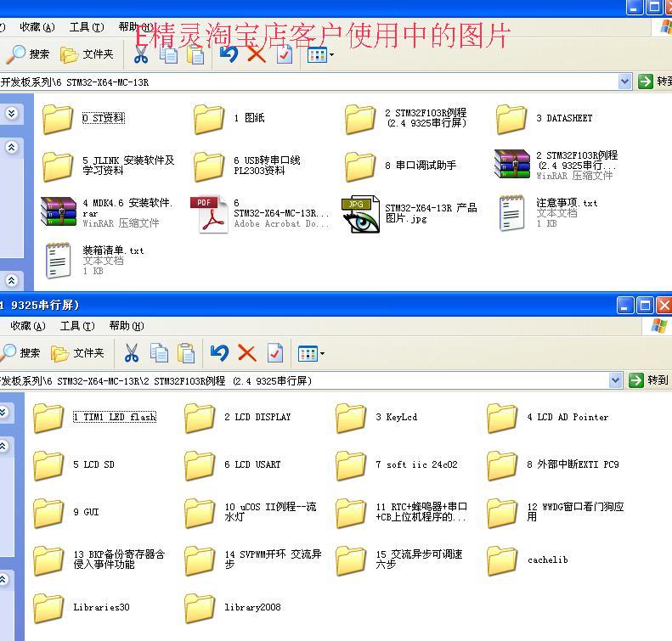The image size is (672, 641).
Task: Collapse the bottom task pane section in upper window
Action: pos(12,280)
